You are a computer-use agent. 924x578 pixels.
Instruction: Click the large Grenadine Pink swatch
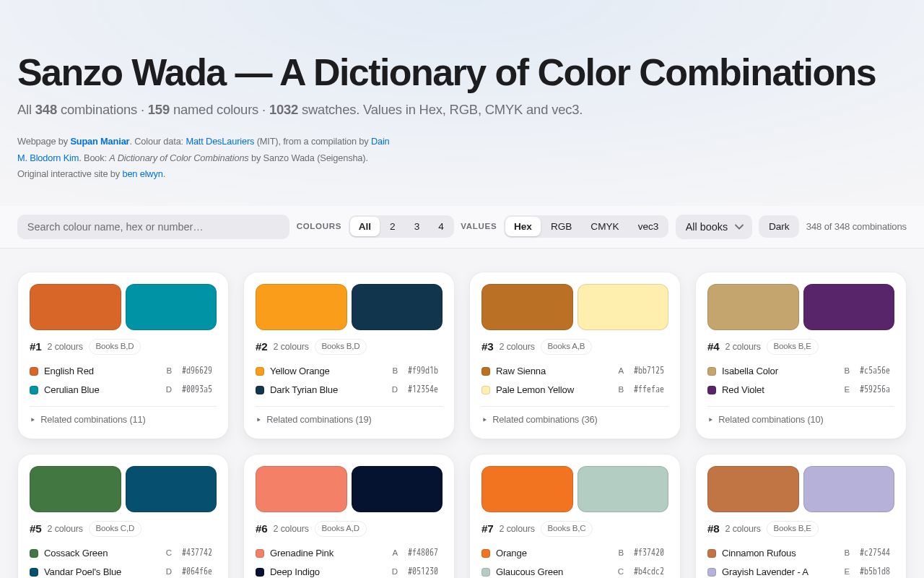click(x=301, y=489)
